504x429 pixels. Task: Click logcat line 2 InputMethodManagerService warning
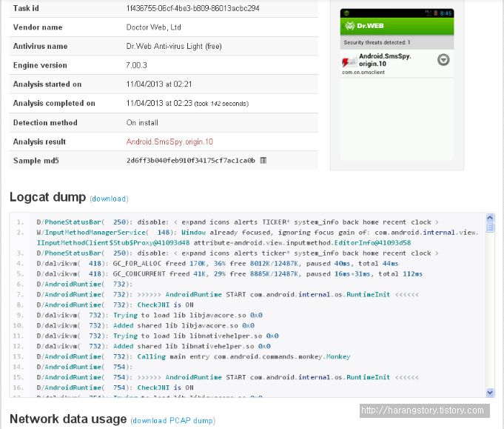click(x=258, y=238)
